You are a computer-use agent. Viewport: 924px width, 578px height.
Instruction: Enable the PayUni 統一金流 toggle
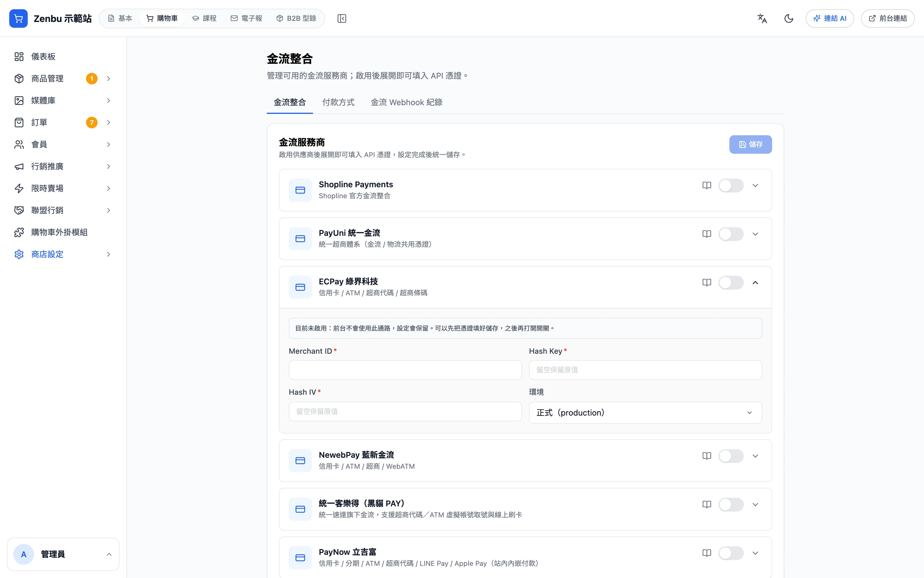coord(731,234)
